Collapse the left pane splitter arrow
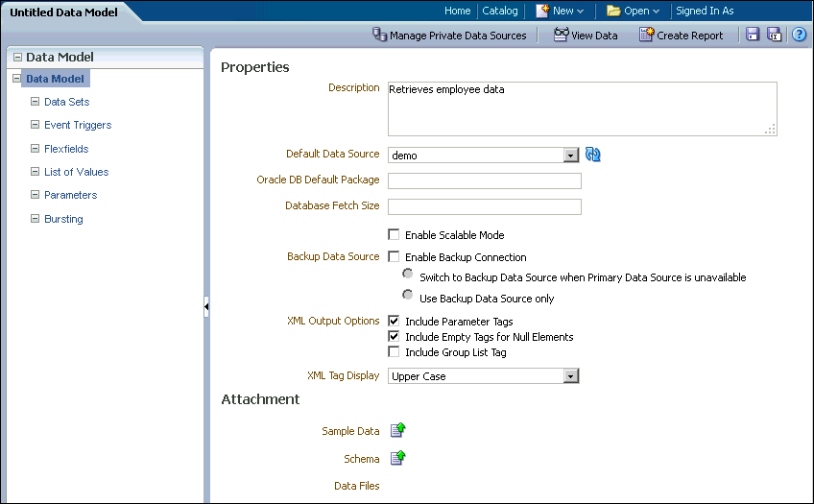The image size is (814, 504). [x=206, y=307]
